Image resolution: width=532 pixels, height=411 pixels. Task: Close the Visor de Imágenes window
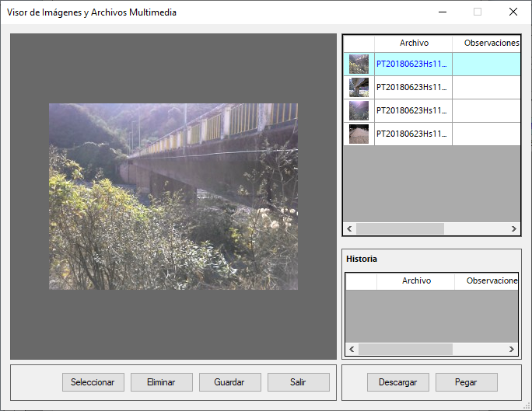coord(513,12)
